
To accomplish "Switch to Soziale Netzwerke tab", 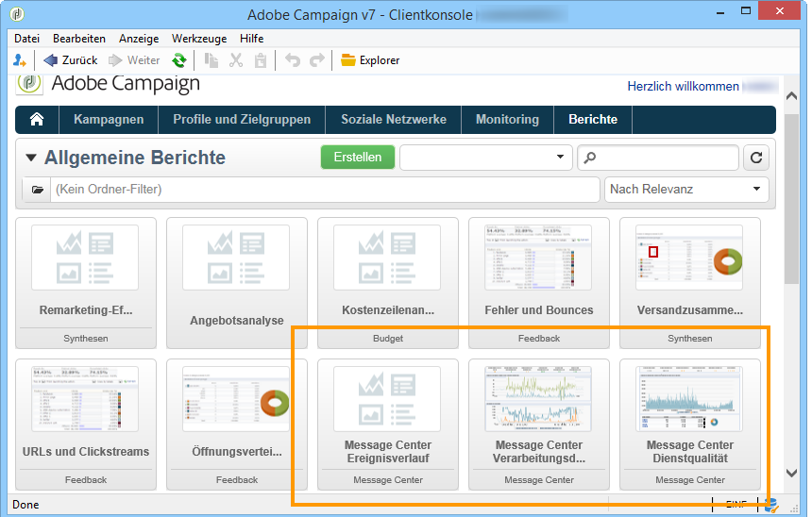I will [394, 120].
